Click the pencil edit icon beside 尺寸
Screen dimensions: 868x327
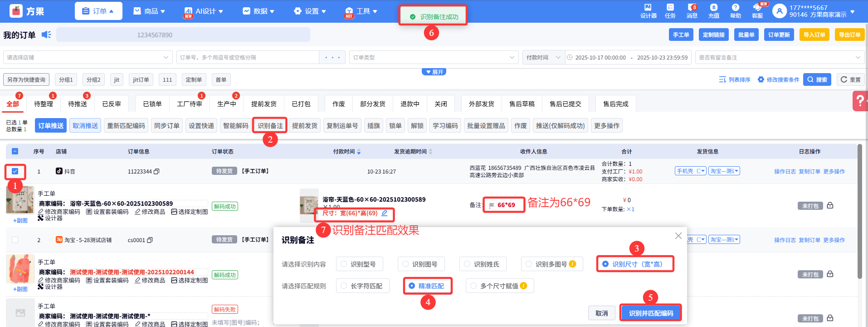point(384,213)
